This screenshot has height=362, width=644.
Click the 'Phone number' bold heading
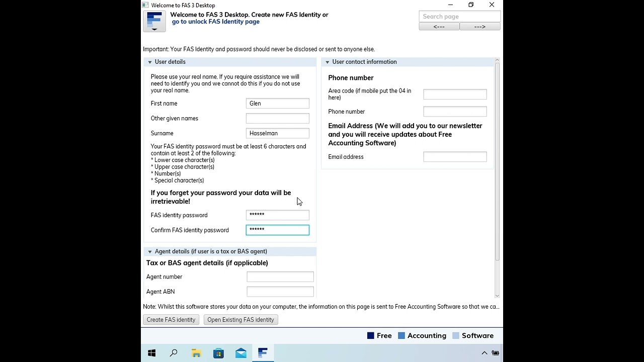[x=351, y=78]
